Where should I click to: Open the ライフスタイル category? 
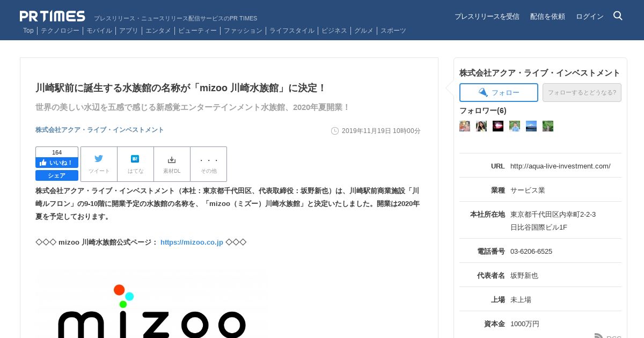coord(292,31)
